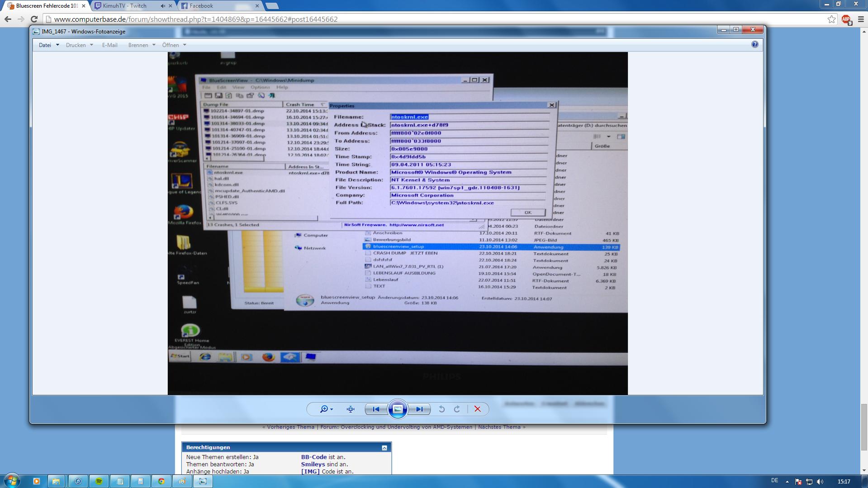This screenshot has height=488, width=868.
Task: Show hidden tray icons arrow
Action: pyautogui.click(x=787, y=482)
